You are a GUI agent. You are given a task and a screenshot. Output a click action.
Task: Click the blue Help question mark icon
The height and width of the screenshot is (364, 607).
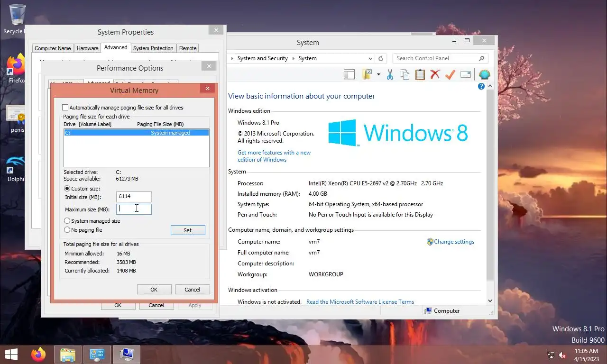481,86
